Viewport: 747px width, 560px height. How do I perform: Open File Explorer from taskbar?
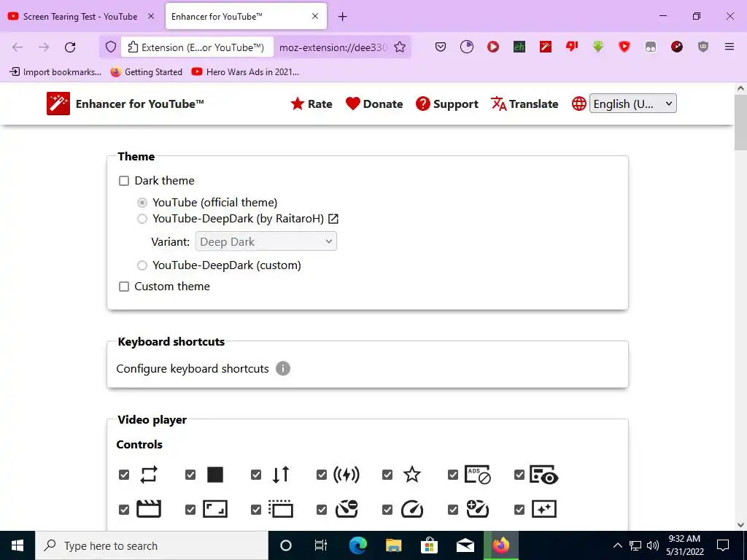tap(393, 545)
